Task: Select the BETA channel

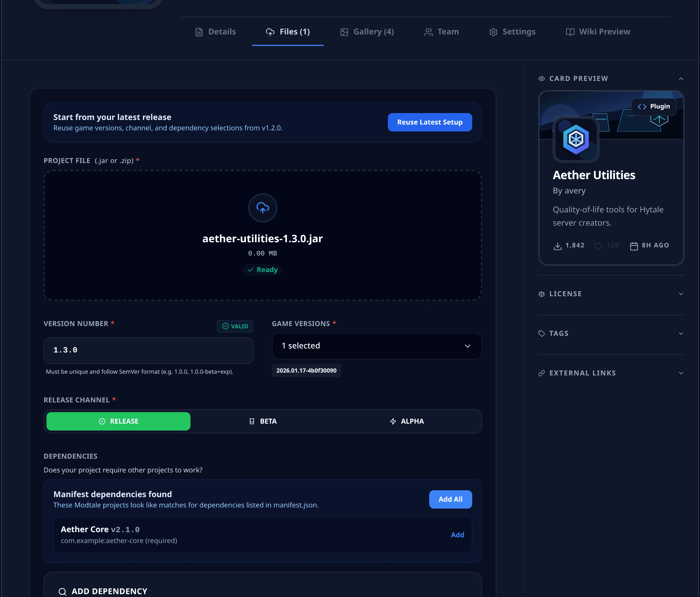Action: click(x=262, y=421)
